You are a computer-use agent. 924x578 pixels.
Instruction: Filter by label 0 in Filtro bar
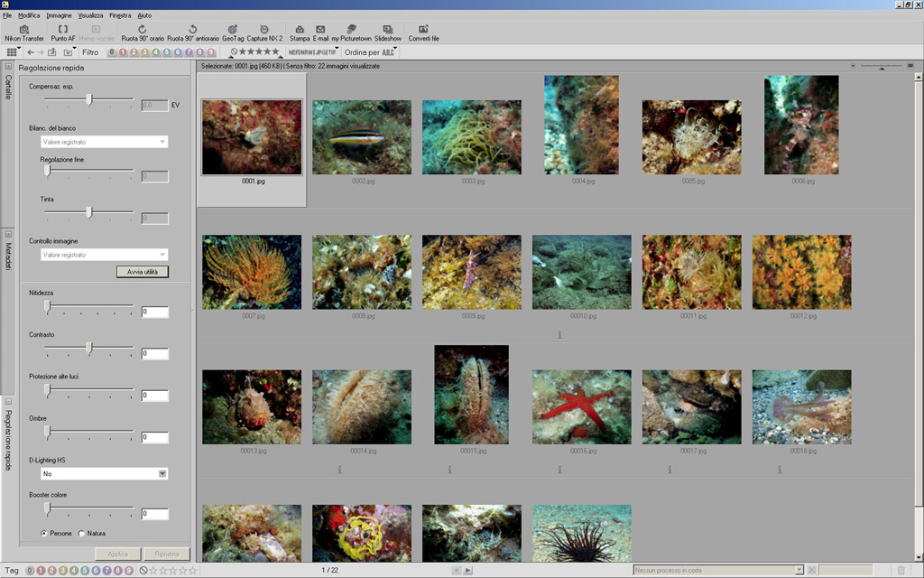[x=112, y=52]
